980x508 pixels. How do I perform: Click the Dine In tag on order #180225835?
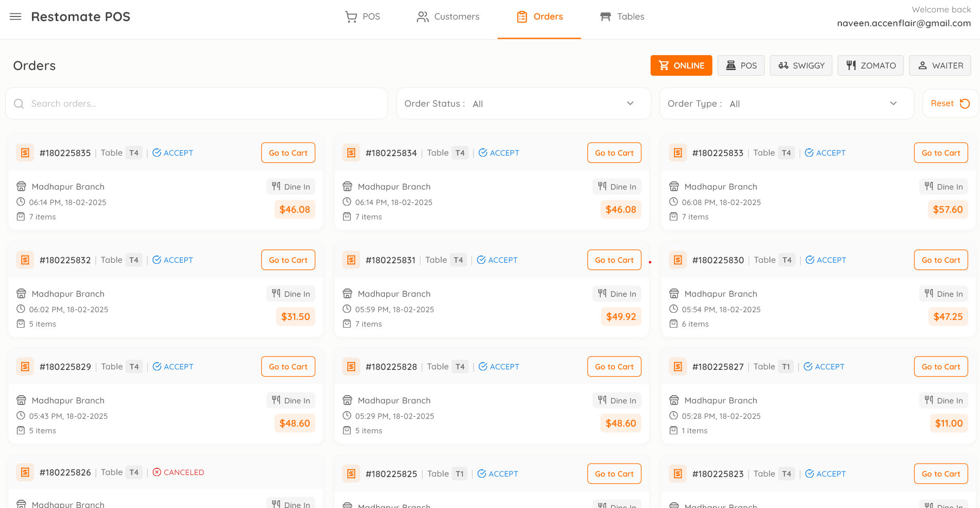point(291,187)
